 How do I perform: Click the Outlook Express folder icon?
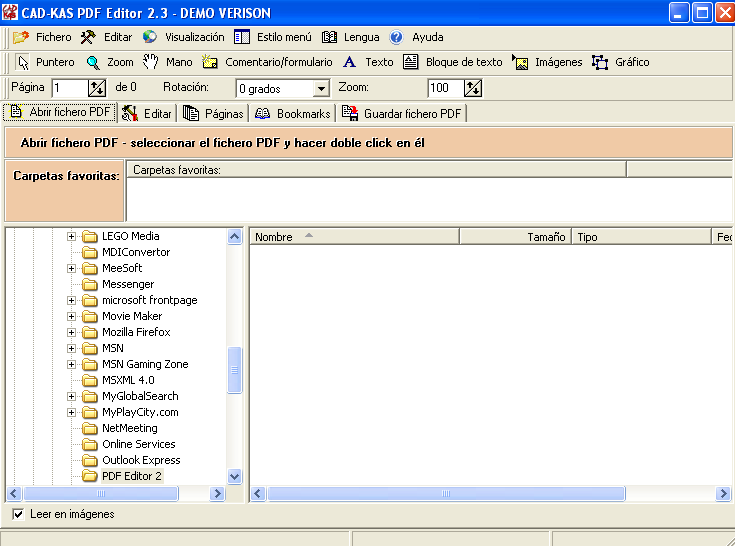pos(90,460)
